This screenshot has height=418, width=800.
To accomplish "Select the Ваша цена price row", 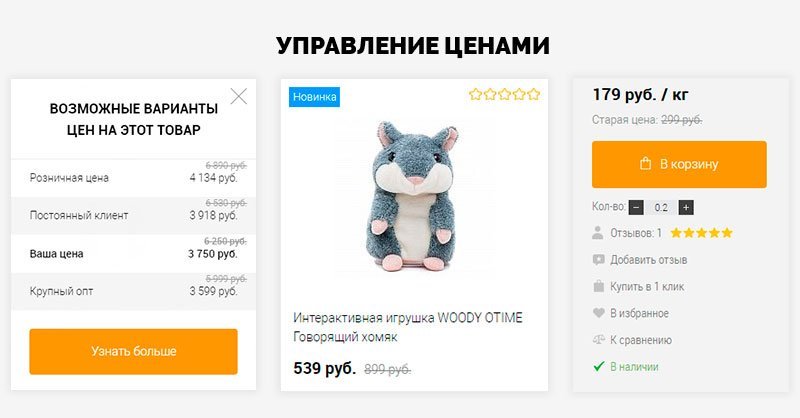I will point(134,254).
